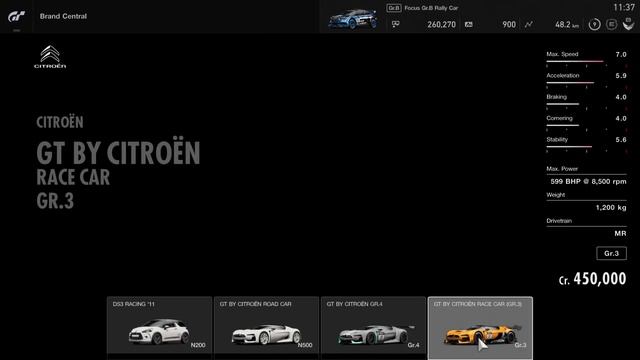640x360 pixels.
Task: Click the Gr.B category badge in header
Action: click(394, 8)
